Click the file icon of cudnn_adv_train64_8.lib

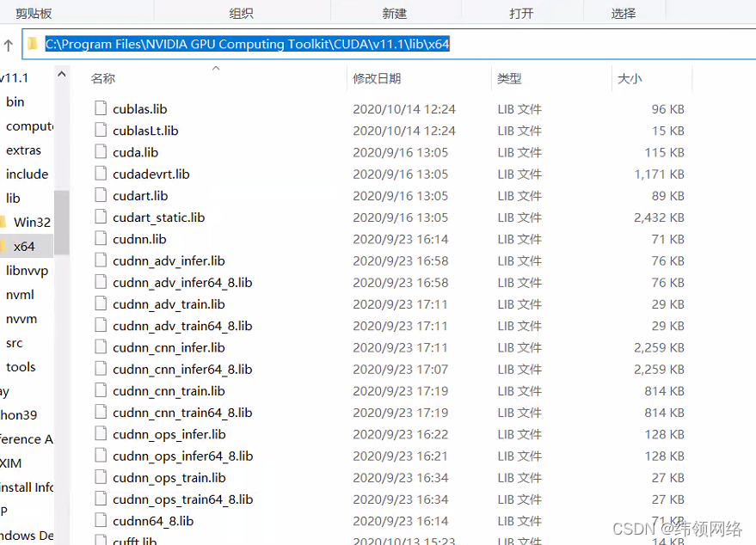click(101, 325)
